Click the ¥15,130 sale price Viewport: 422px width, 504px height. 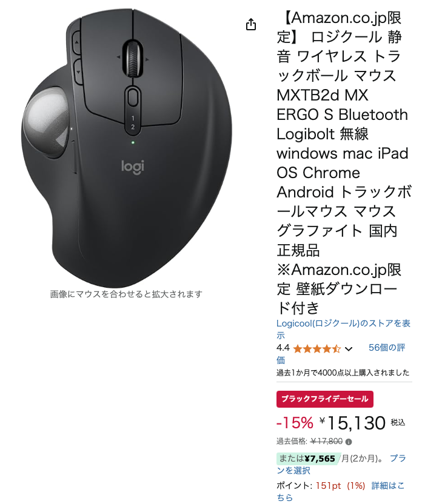pos(352,423)
